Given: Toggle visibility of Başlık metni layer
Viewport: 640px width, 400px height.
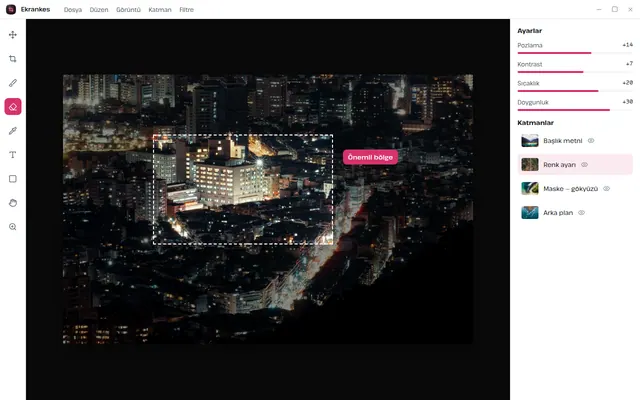Looking at the screenshot, I should [x=591, y=140].
